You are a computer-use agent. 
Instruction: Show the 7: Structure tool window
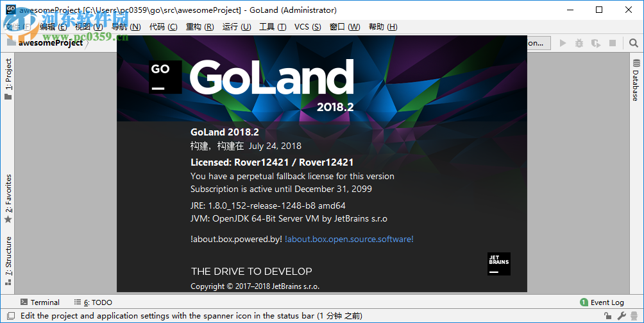pos(8,261)
